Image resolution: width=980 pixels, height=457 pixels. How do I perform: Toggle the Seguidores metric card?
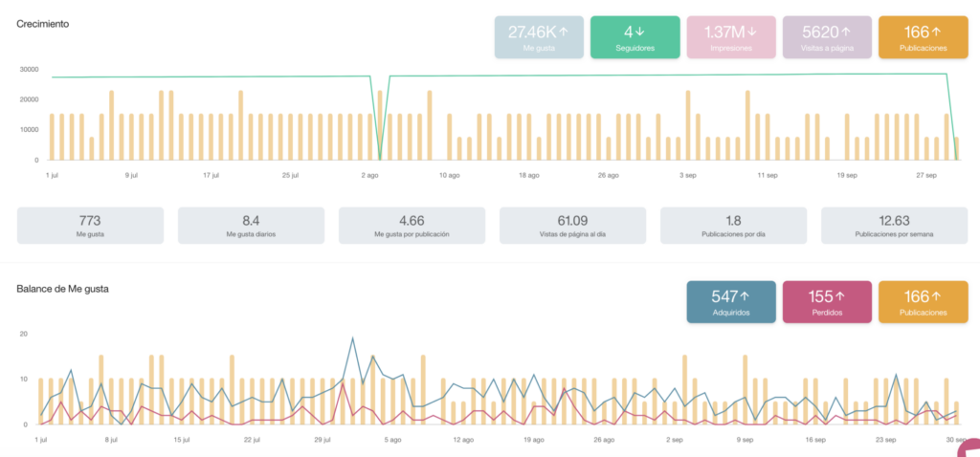[x=635, y=37]
